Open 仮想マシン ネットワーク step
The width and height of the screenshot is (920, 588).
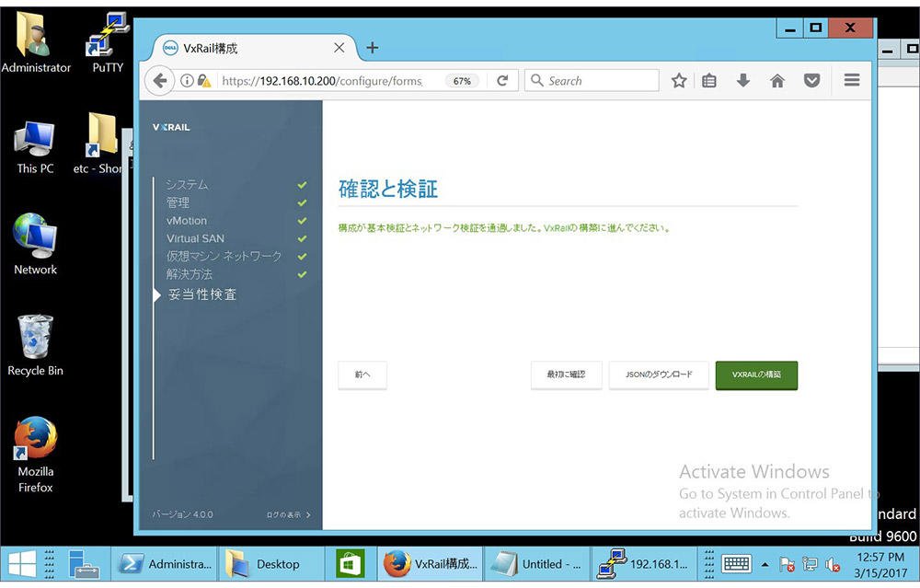tap(224, 256)
